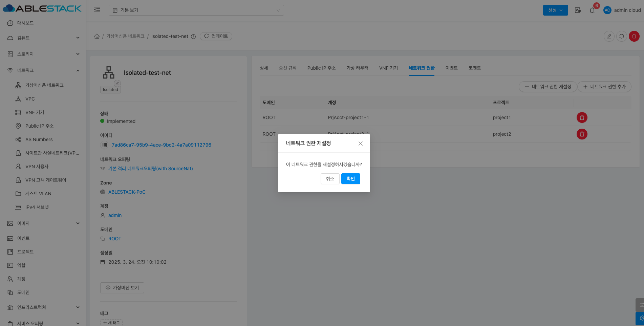
Task: Collapse the 네트워크 sidebar section
Action: tap(43, 70)
